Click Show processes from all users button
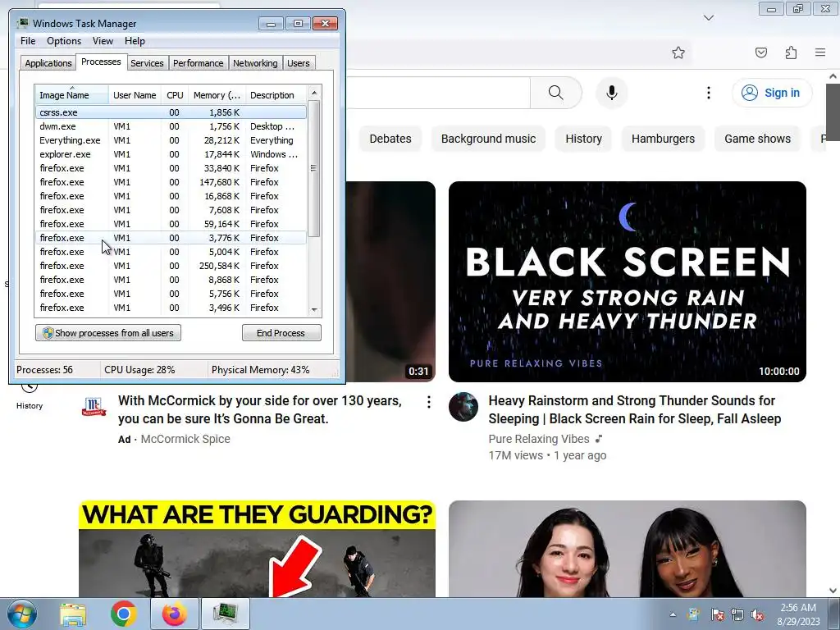 pos(108,333)
